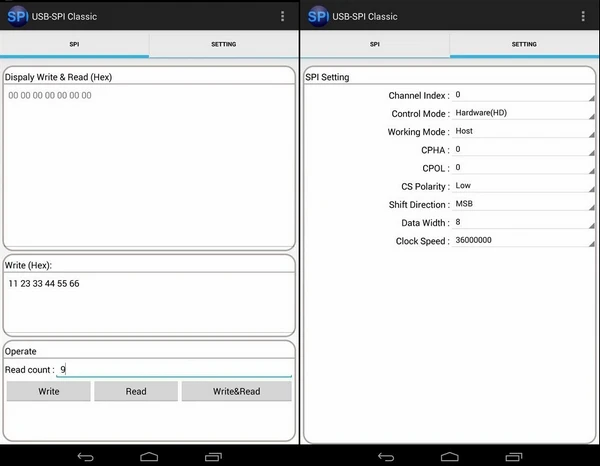
Task: Click the Dispaly Write & Read (Hex) heading
Action: [58, 77]
